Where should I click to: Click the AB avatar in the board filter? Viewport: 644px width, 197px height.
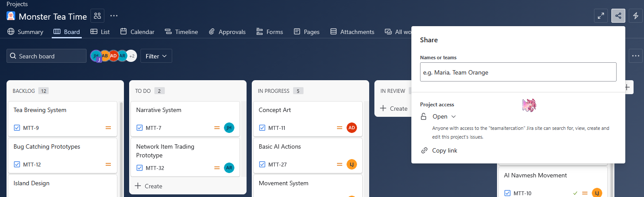click(105, 56)
